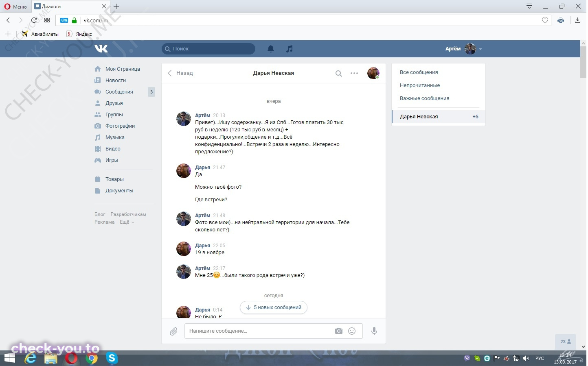Open Новости in the left menu
The height and width of the screenshot is (366, 588).
click(x=116, y=81)
